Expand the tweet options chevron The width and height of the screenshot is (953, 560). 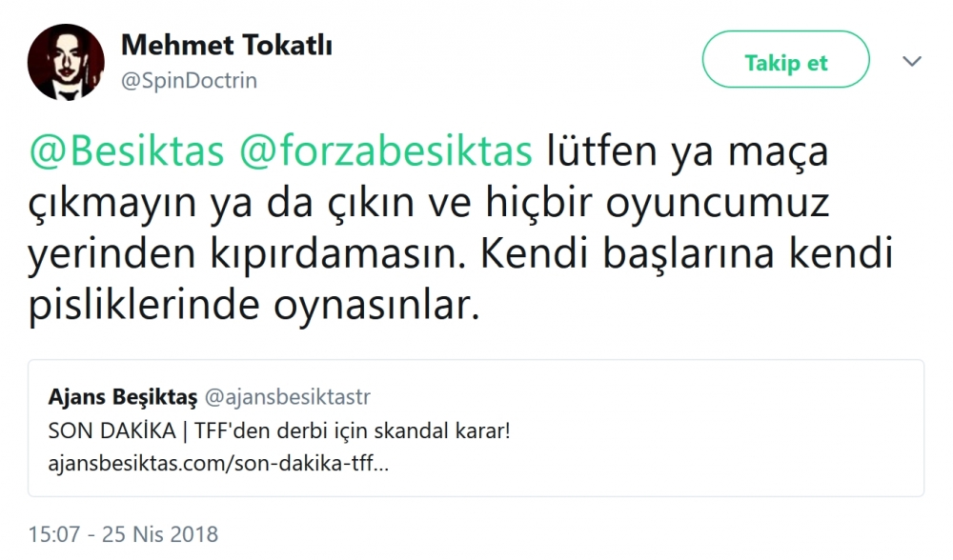[x=912, y=62]
